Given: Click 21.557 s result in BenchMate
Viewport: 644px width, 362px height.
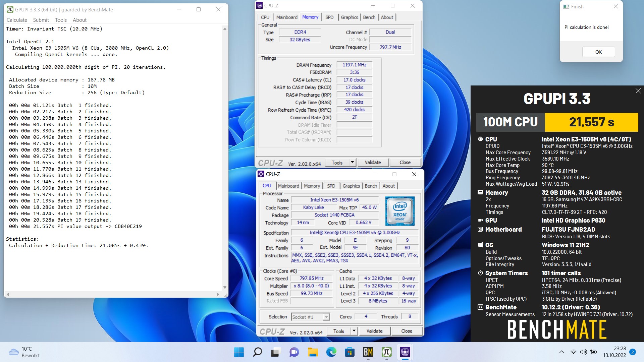Looking at the screenshot, I should [x=591, y=122].
